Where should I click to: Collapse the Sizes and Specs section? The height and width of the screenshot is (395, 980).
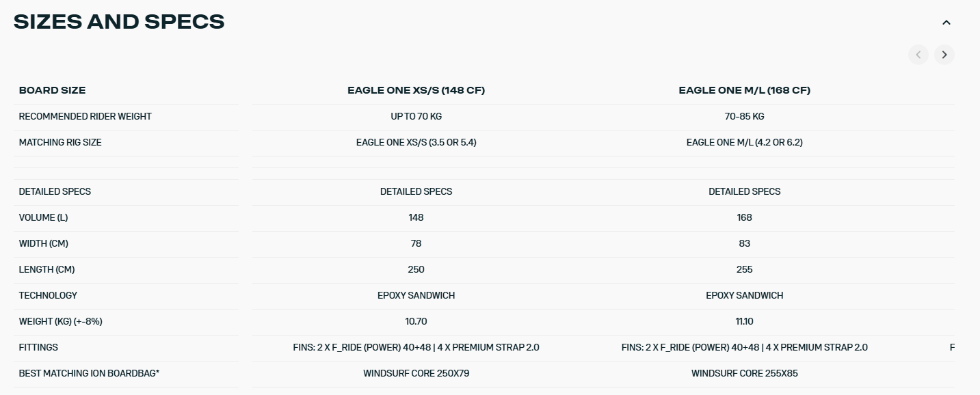pyautogui.click(x=946, y=23)
